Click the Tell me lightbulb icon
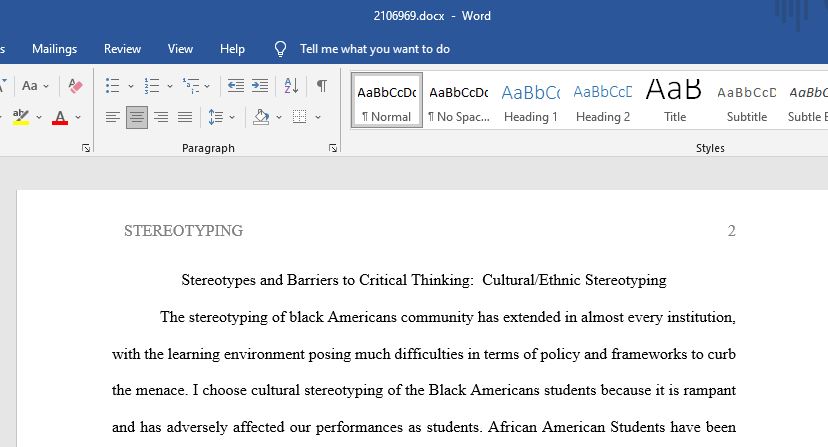The image size is (828, 447). click(x=280, y=49)
